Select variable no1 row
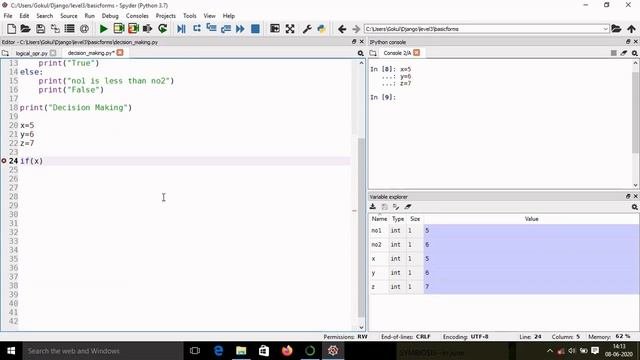Image resolution: width=640 pixels, height=360 pixels. [504, 231]
